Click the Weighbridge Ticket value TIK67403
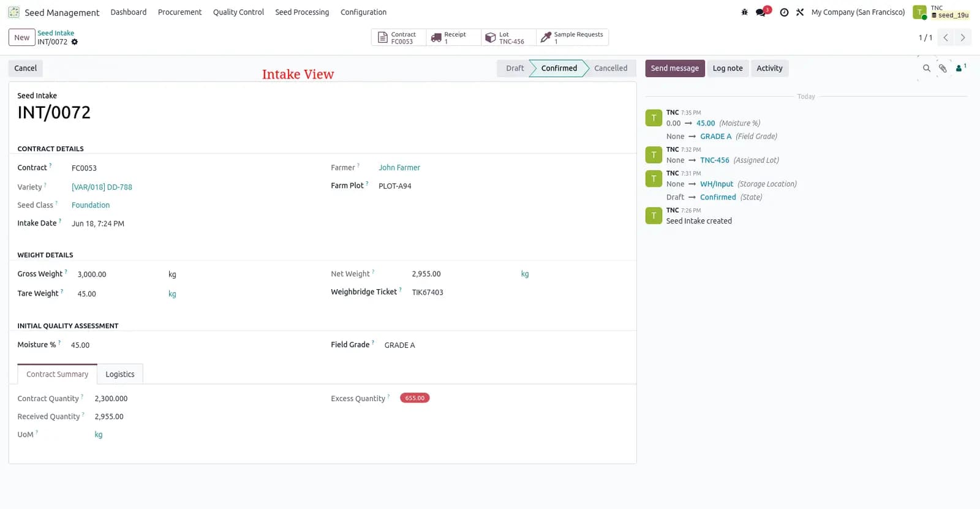 click(428, 293)
